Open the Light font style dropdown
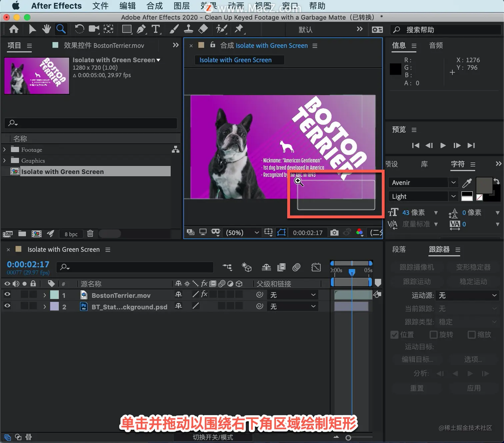Screen dimensions: 504x443 [423, 197]
